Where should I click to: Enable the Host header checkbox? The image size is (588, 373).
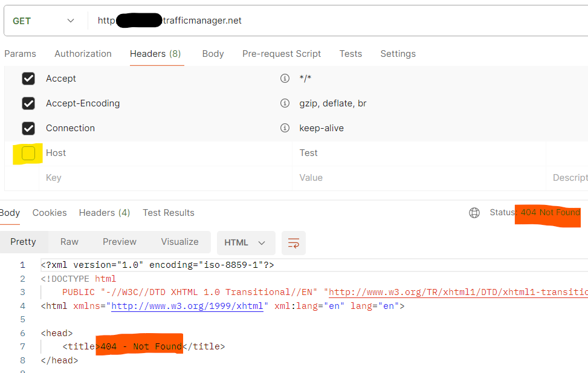[28, 153]
